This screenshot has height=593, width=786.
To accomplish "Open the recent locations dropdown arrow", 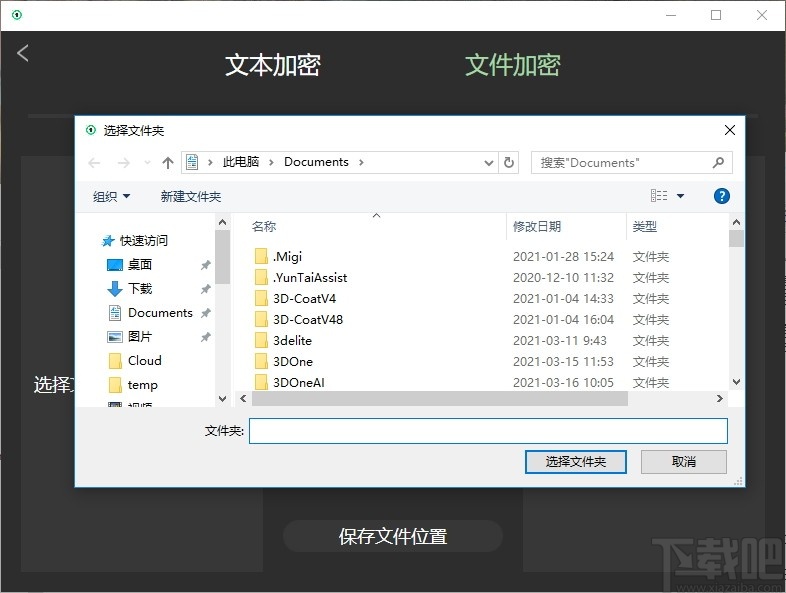I will [147, 162].
